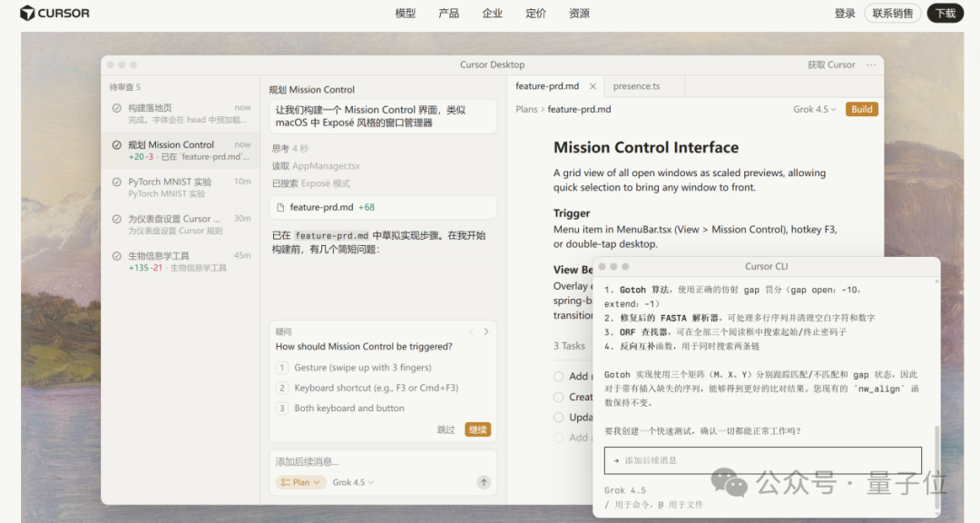Open the Plan mode dropdown

(300, 482)
